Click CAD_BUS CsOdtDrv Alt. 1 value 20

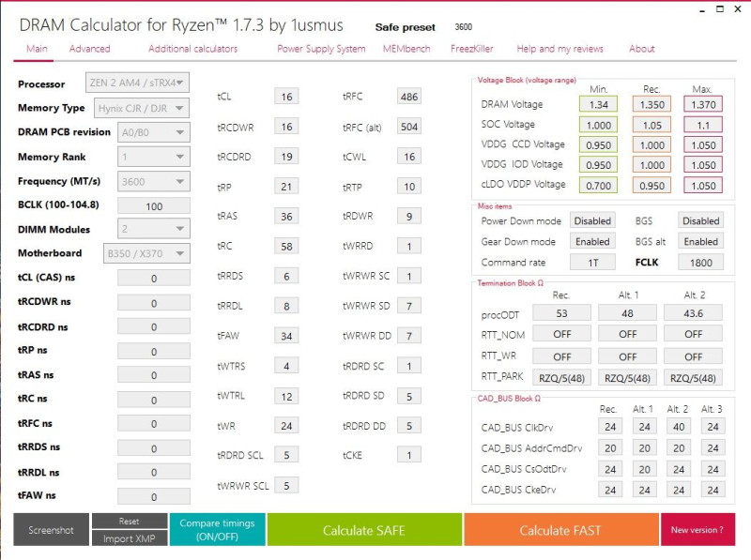[x=644, y=469]
